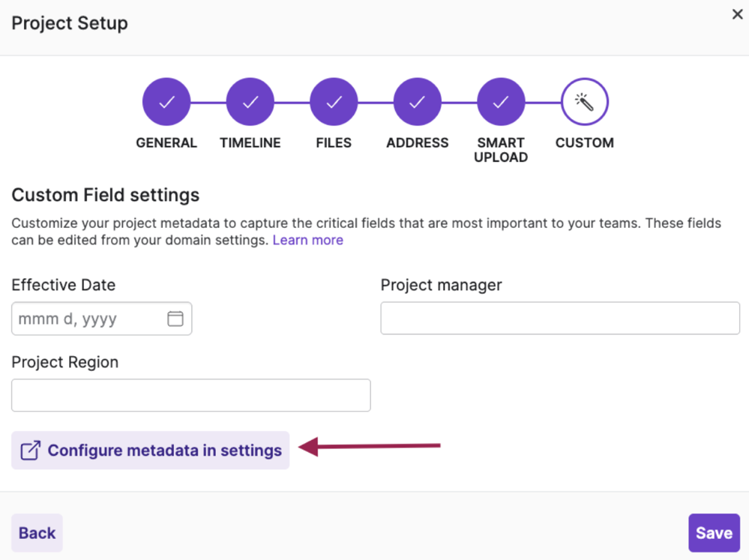Screen dimensions: 749x560
Task: Open the calendar picker for Effective Date
Action: [175, 319]
